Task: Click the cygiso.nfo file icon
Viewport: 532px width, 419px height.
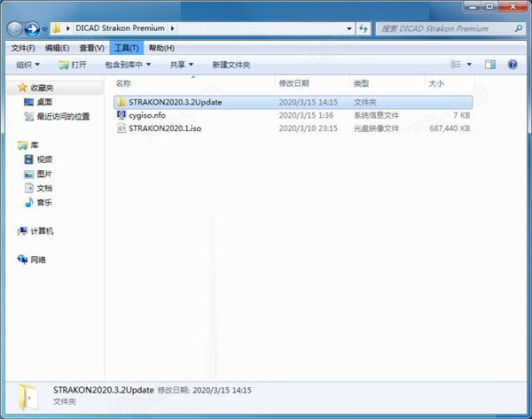Action: (121, 115)
